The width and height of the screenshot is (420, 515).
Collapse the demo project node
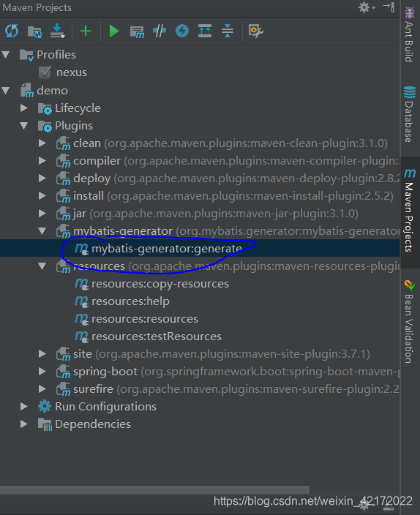point(6,90)
